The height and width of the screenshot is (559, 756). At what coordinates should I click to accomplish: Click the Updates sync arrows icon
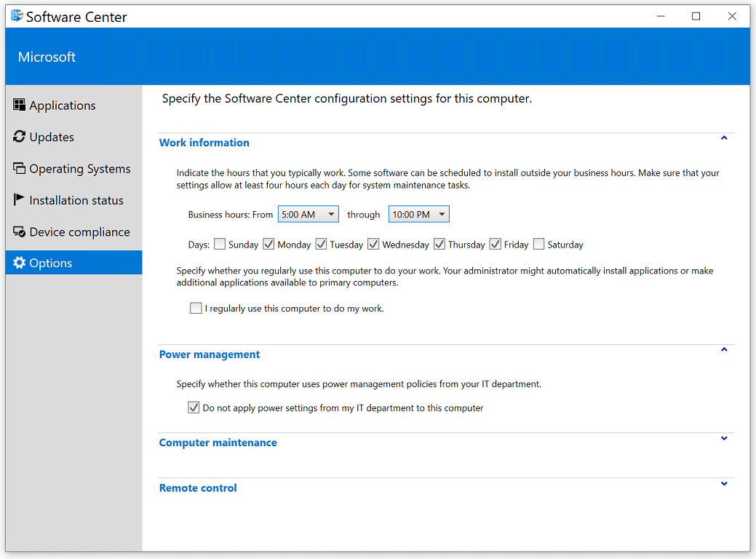pyautogui.click(x=18, y=137)
